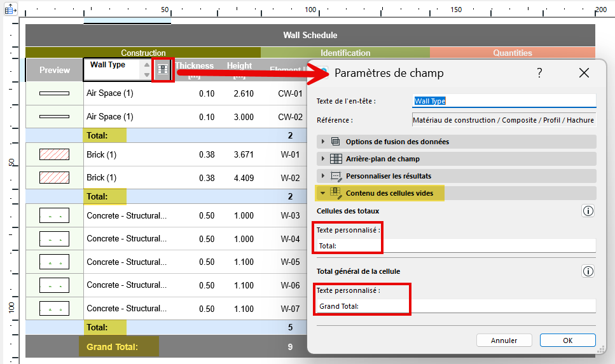Click sort up arrow in Wall Type header
The image size is (615, 364).
(x=147, y=65)
